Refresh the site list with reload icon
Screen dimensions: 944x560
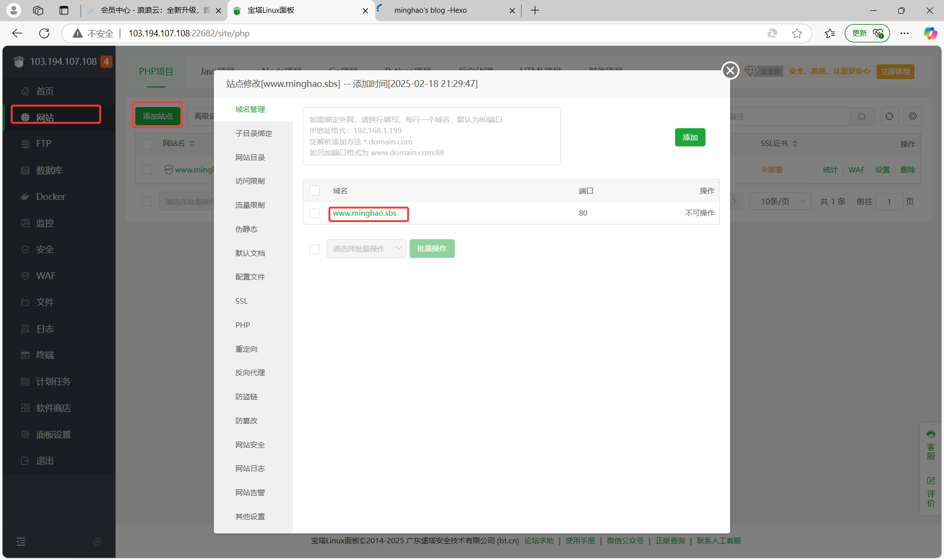[889, 116]
